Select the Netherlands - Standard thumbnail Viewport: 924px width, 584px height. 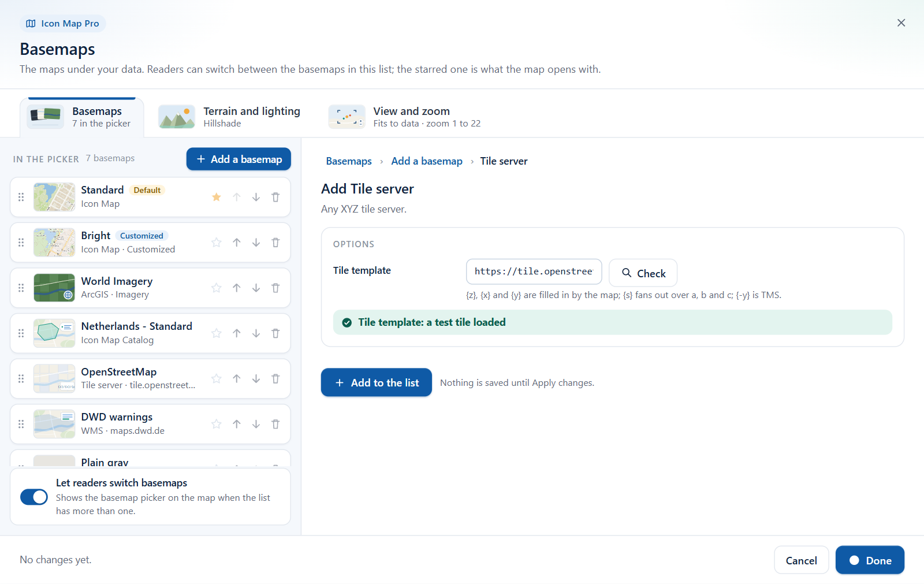pyautogui.click(x=54, y=333)
